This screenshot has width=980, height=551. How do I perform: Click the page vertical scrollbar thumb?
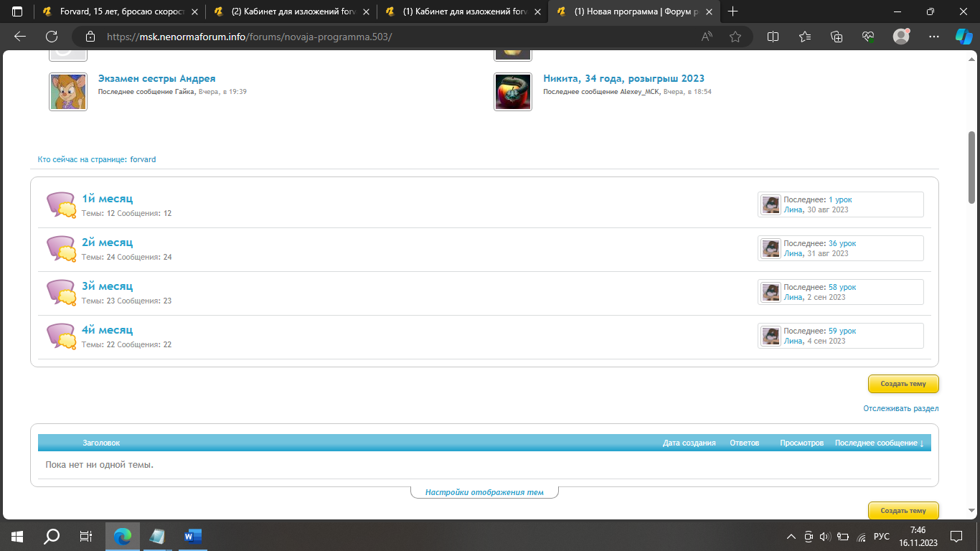[x=972, y=166]
